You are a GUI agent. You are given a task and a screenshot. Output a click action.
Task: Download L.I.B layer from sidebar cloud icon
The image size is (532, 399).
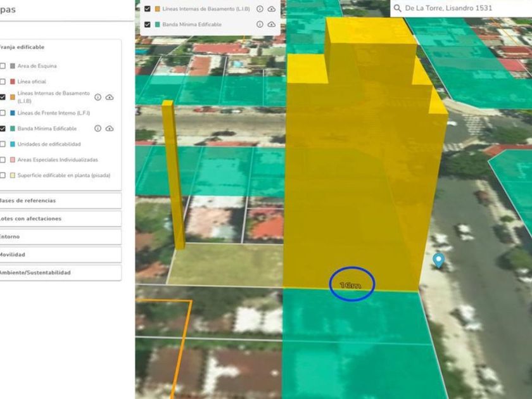(x=110, y=97)
